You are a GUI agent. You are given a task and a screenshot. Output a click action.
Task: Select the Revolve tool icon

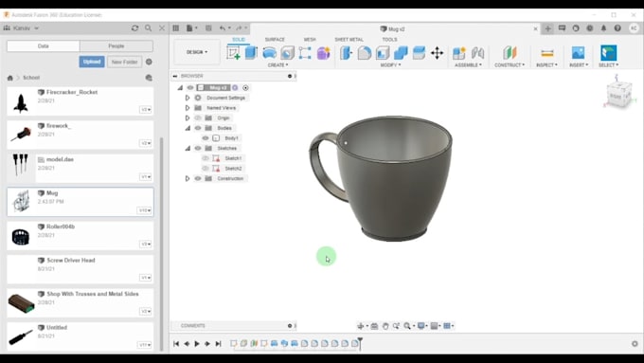269,53
